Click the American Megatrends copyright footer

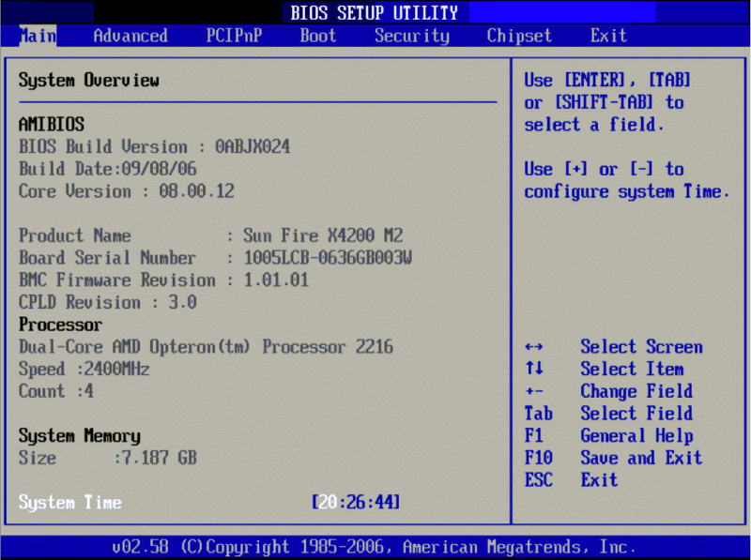[x=374, y=547]
